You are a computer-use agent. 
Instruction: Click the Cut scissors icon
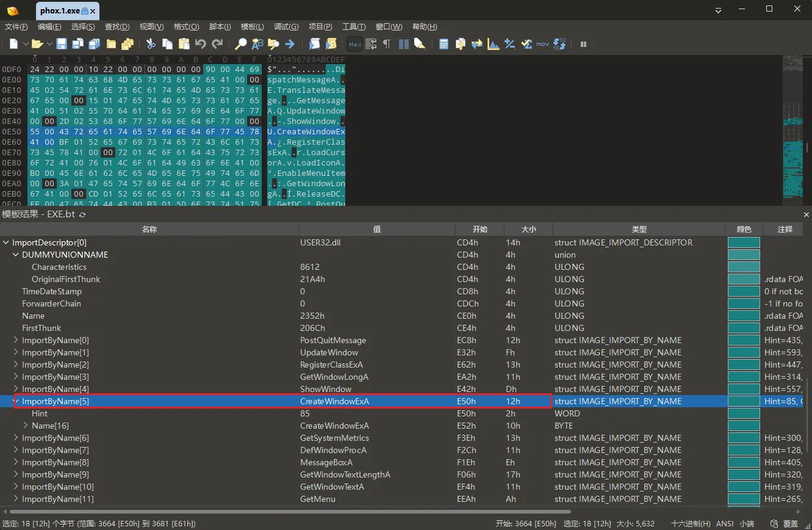click(151, 44)
